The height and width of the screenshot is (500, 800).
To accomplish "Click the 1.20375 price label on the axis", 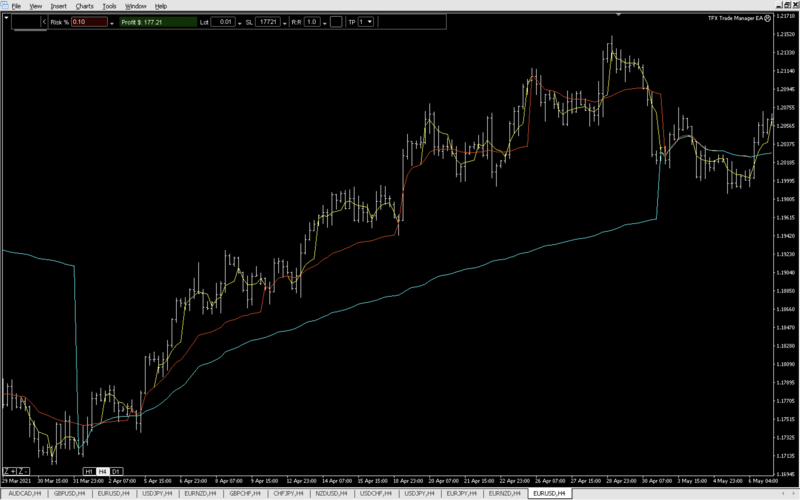I will 786,144.
